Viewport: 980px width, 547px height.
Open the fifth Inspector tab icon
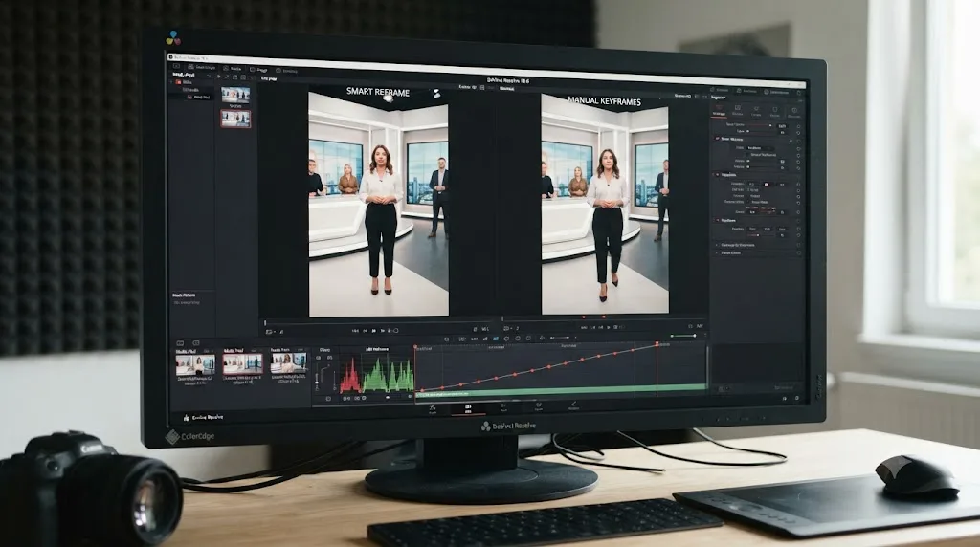click(x=793, y=111)
